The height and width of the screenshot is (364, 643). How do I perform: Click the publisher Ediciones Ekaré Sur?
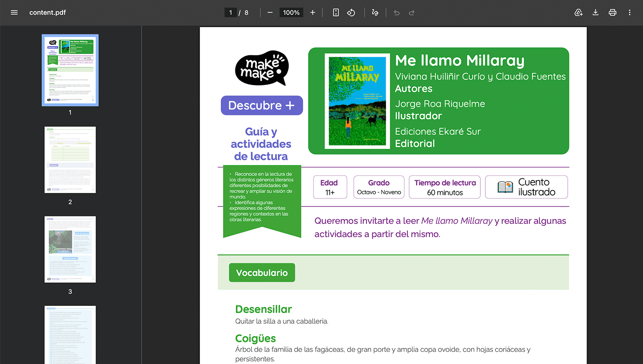coord(438,132)
